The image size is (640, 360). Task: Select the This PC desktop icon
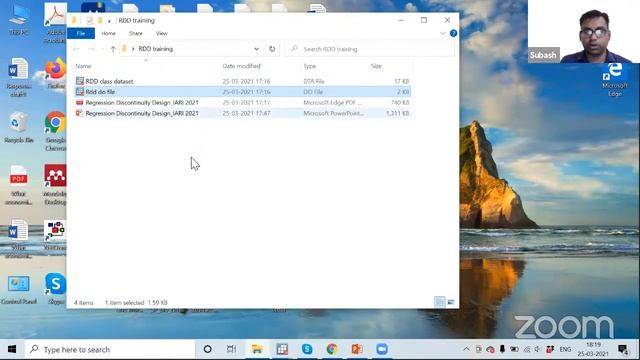[x=19, y=20]
